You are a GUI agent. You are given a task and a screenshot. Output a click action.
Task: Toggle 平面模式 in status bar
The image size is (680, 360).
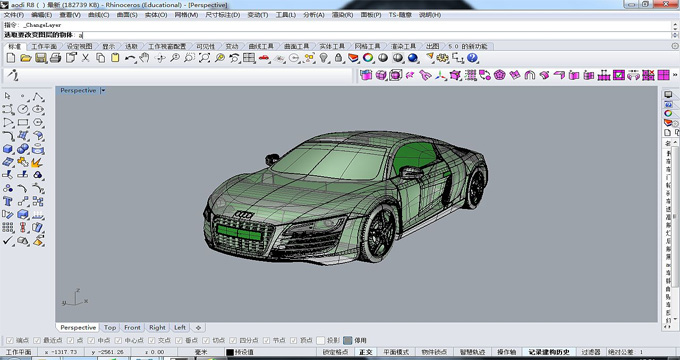(396, 352)
